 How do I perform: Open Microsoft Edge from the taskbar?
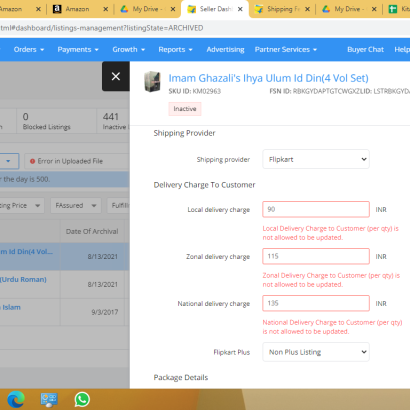coord(16,399)
